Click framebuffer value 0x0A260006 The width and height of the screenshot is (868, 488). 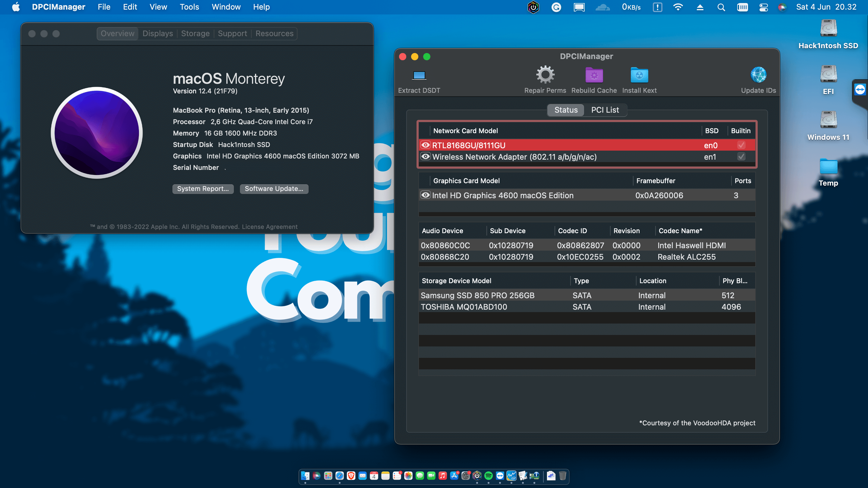pos(659,195)
